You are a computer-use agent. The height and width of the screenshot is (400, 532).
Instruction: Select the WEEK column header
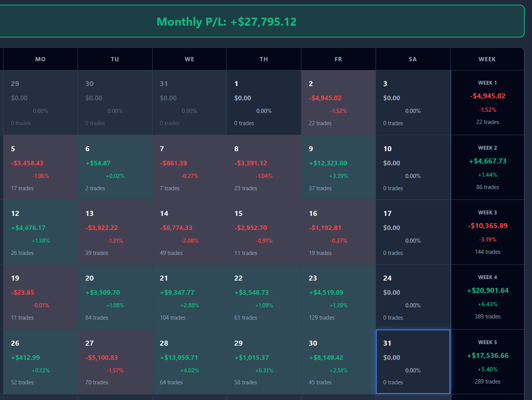point(487,59)
